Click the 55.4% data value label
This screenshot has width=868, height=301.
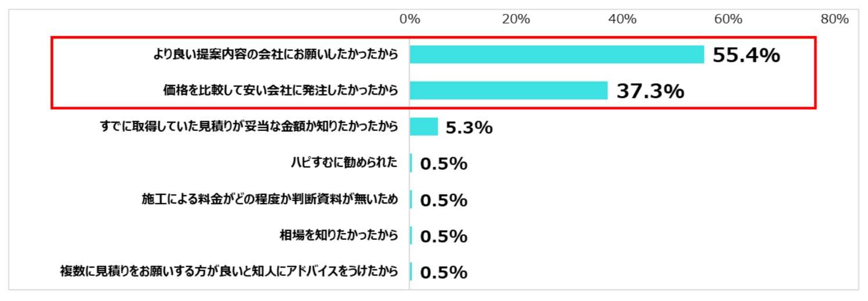pyautogui.click(x=746, y=55)
